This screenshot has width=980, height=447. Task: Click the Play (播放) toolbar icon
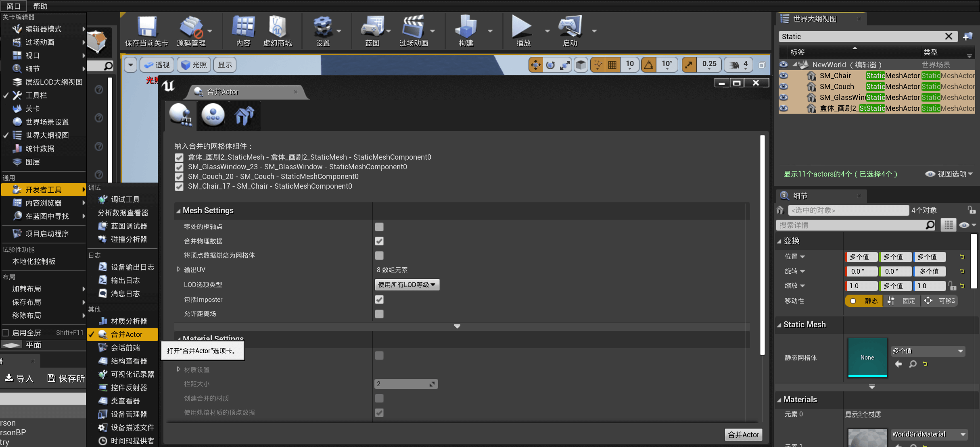pyautogui.click(x=523, y=31)
